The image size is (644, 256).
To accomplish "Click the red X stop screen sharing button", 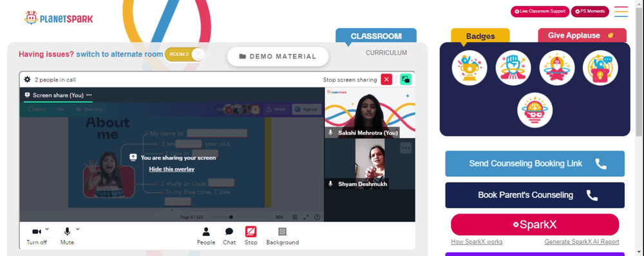I will click(386, 80).
